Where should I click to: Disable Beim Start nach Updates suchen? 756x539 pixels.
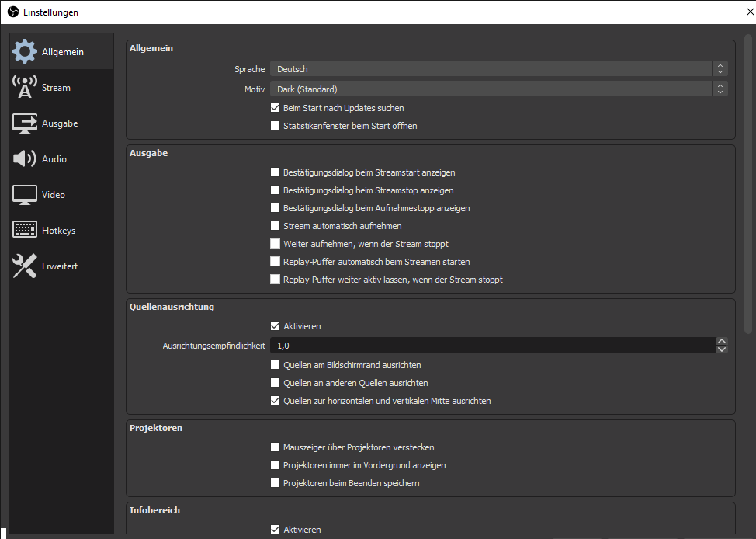tap(275, 108)
